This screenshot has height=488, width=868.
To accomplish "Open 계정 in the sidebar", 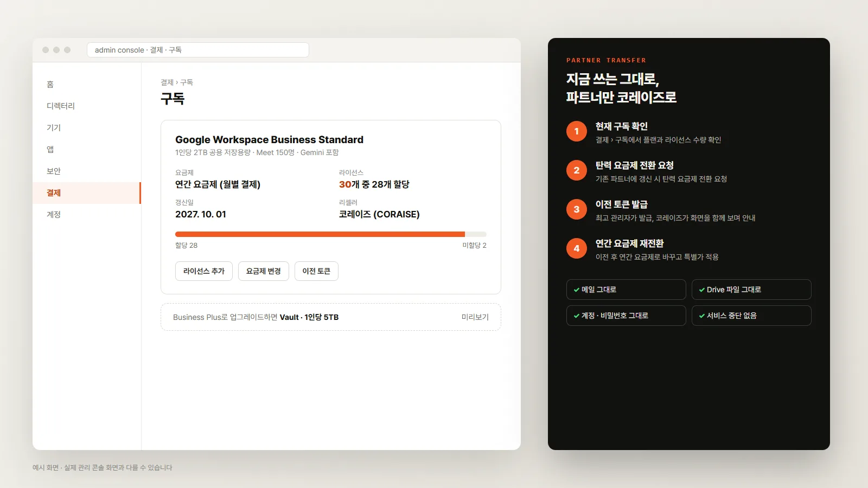I will coord(87,215).
